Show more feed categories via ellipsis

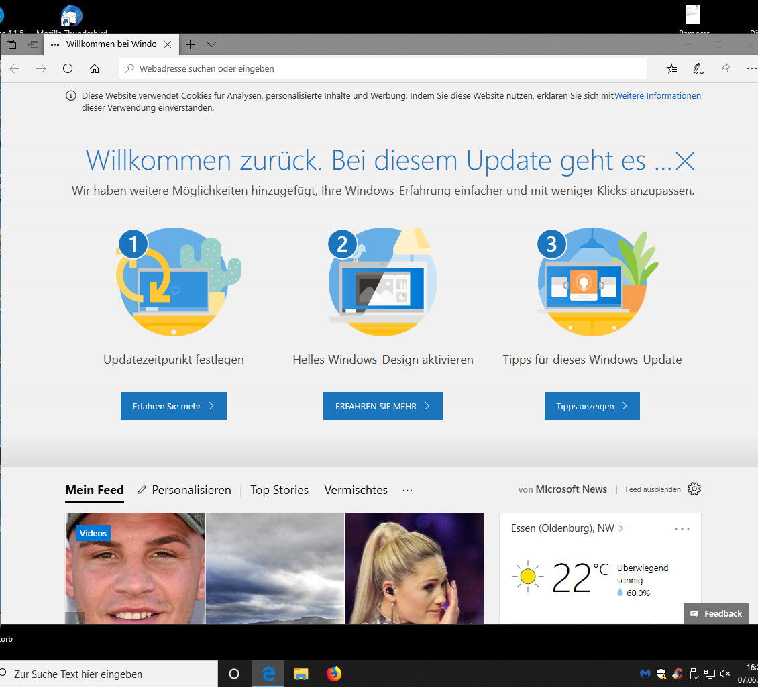click(408, 490)
